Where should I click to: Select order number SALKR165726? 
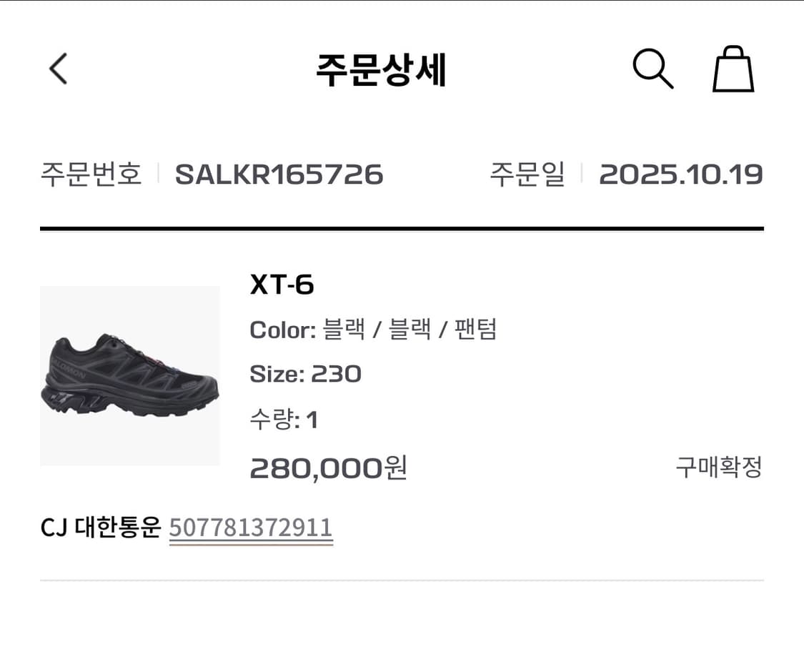coord(279,174)
